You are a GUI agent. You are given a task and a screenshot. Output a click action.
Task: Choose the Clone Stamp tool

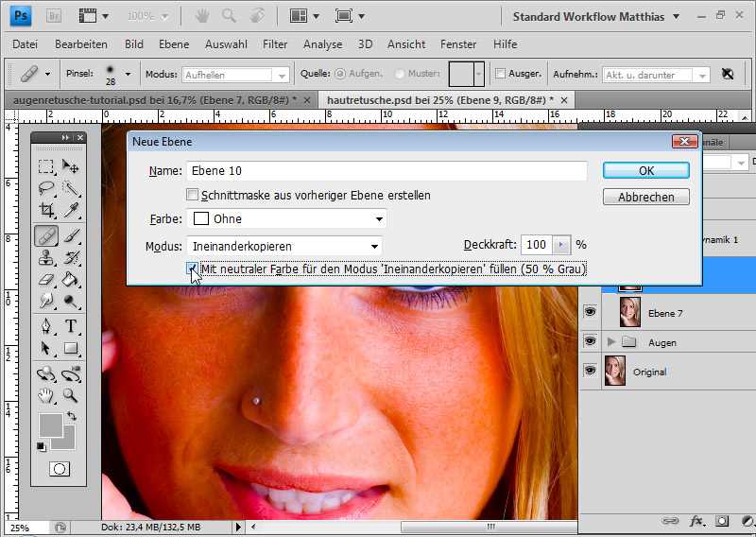coord(45,257)
